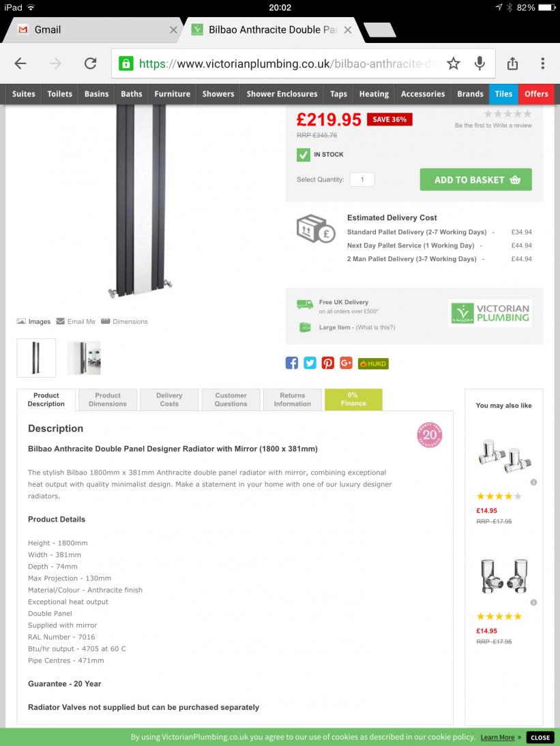
Task: Tap the microphone voice search icon
Action: pyautogui.click(x=480, y=63)
